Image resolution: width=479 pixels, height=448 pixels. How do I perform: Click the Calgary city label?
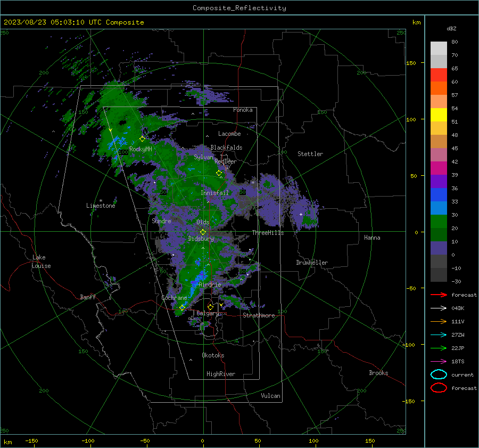(x=208, y=313)
